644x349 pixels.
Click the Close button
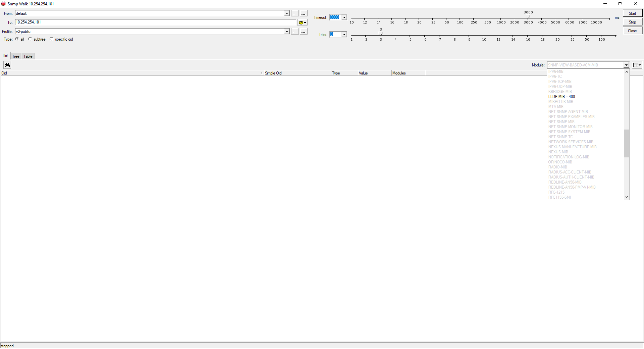tap(633, 31)
